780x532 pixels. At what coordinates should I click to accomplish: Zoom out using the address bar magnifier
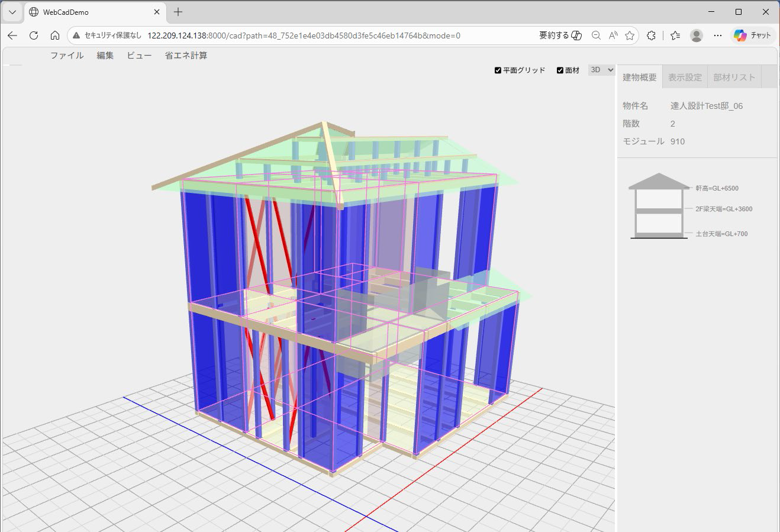pyautogui.click(x=596, y=36)
